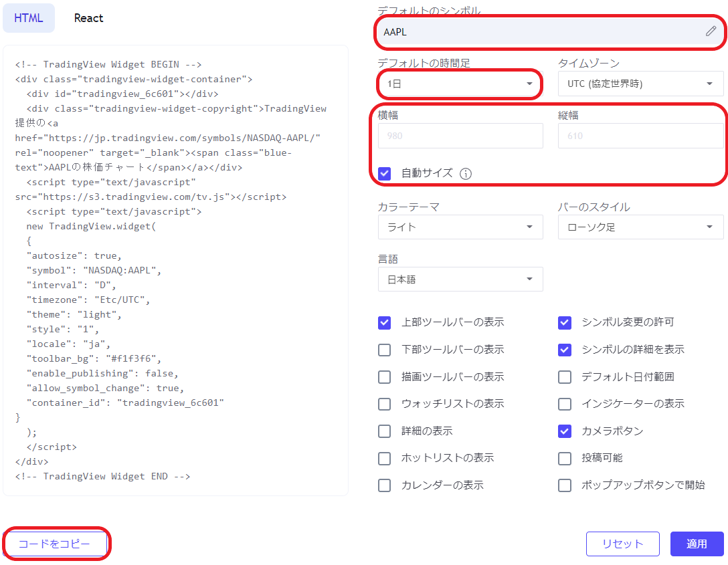The height and width of the screenshot is (565, 728).
Task: Switch to the React tab
Action: [88, 18]
